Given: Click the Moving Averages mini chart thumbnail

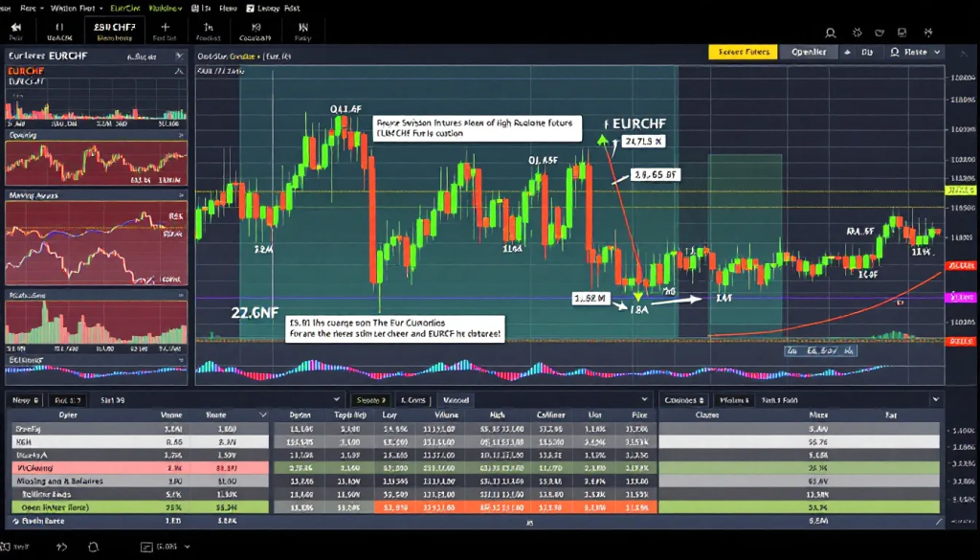Looking at the screenshot, I should 97,243.
